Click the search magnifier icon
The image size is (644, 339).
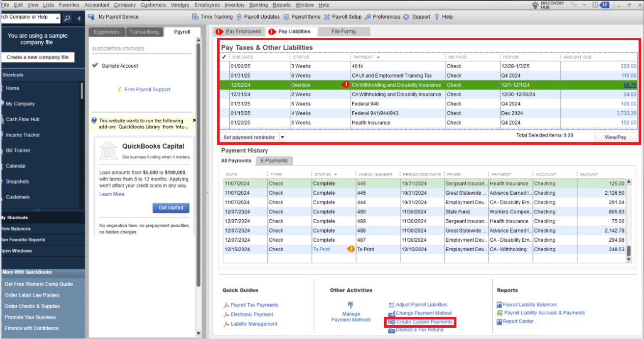click(67, 18)
